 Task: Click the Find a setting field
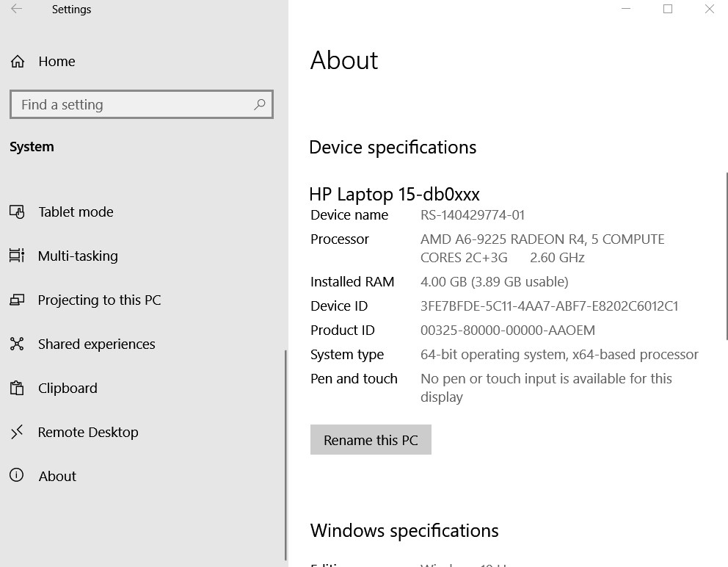[x=141, y=104]
